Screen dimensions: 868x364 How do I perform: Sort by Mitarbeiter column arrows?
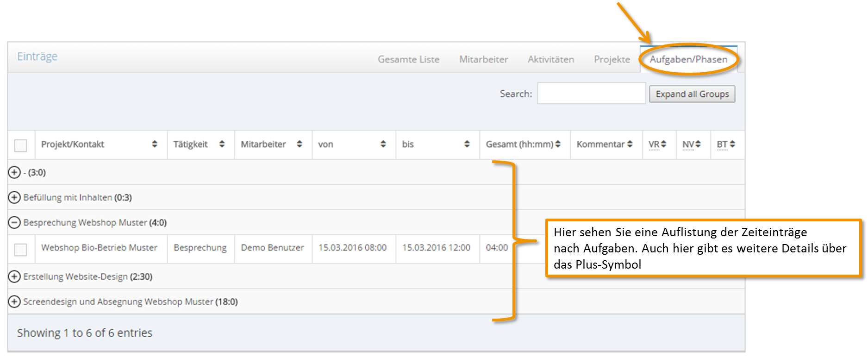click(x=300, y=144)
